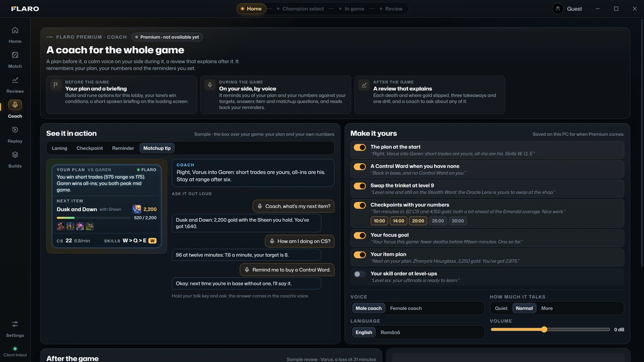Viewport: 644px width, 362px height.
Task: Click the Guest avatar icon
Action: pos(558,9)
